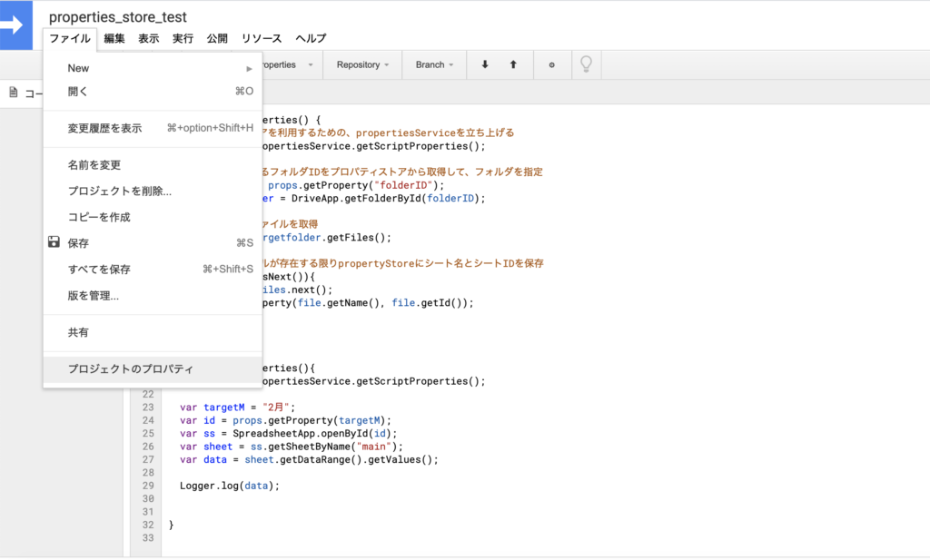Choose New in the file menu

pos(153,68)
